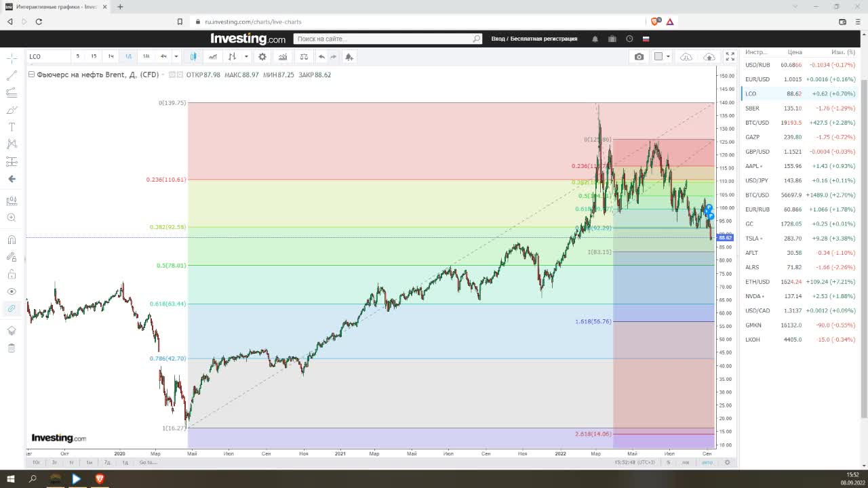Save the chart layout to the cloud
This screenshot has height=488, width=868.
pyautogui.click(x=709, y=57)
